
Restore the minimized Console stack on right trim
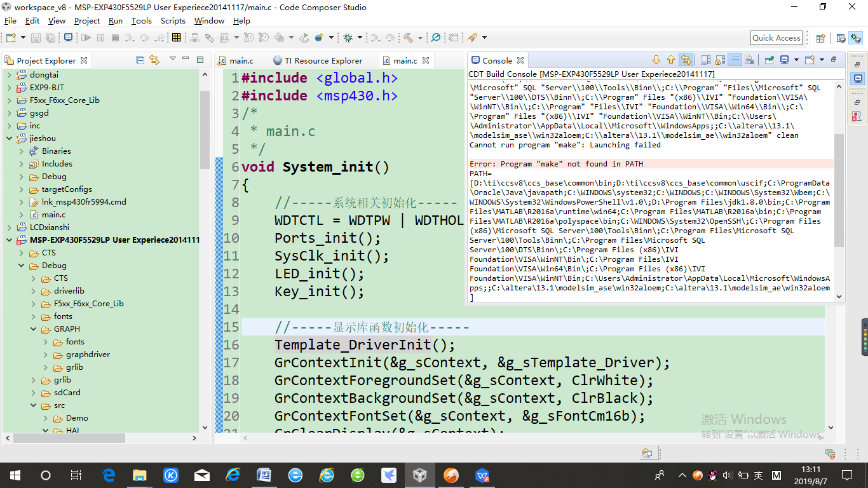(857, 65)
